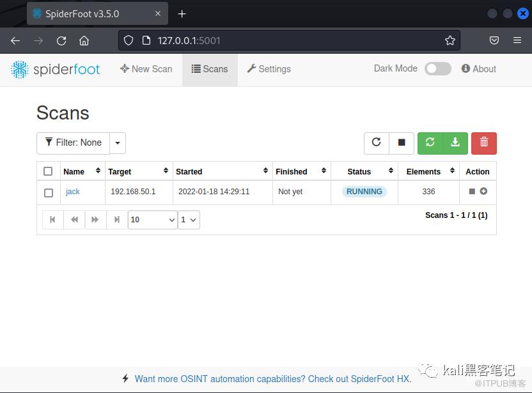Click the green export download icon
This screenshot has width=532, height=393.
tap(455, 143)
